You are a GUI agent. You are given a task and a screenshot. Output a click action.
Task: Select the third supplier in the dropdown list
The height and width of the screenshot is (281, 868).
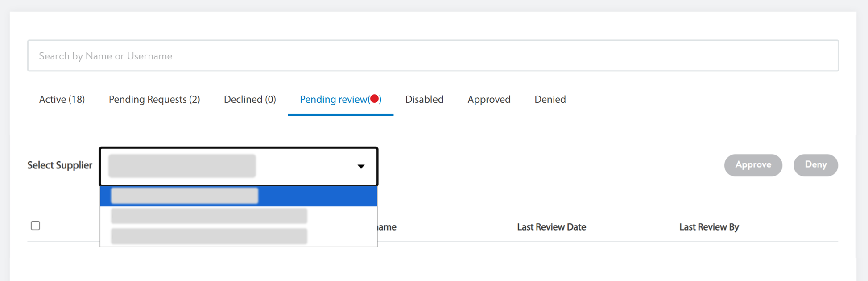239,236
